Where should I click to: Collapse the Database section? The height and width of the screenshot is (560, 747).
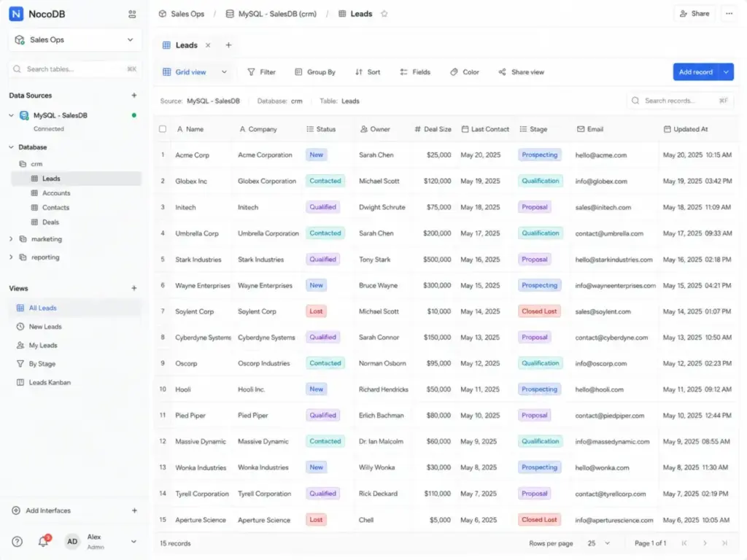click(x=11, y=147)
